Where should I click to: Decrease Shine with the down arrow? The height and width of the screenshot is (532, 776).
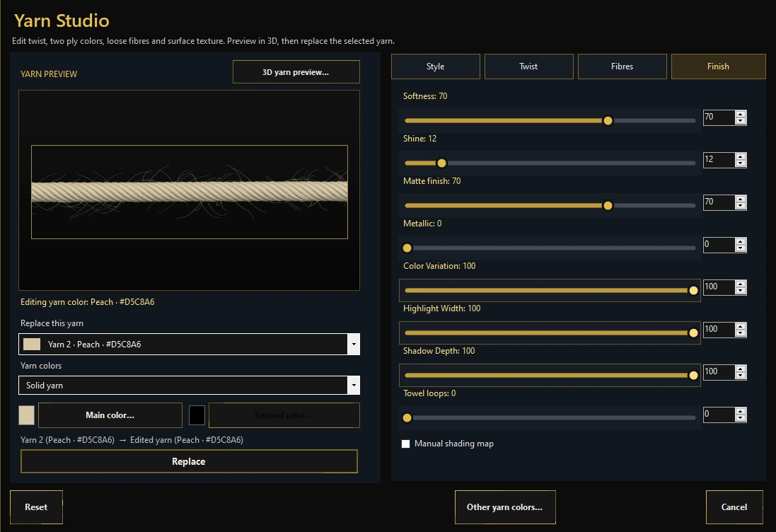[741, 163]
